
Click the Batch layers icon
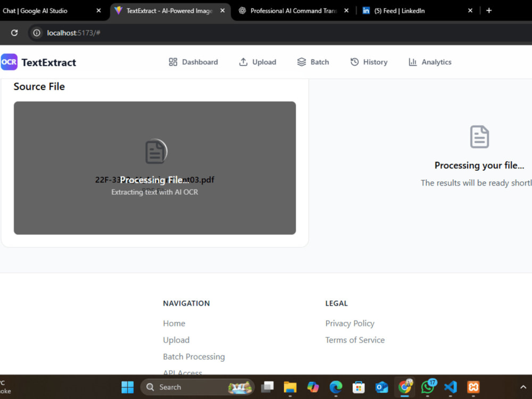tap(302, 62)
